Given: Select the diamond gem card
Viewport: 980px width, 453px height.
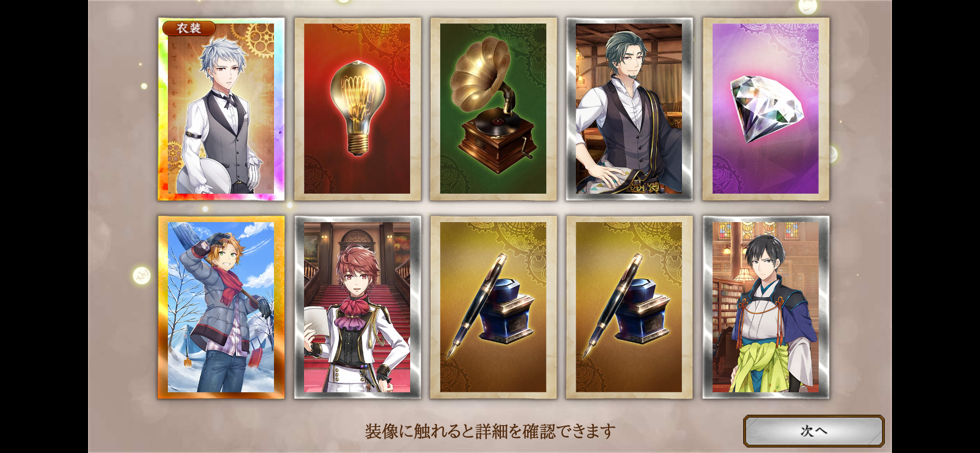Looking at the screenshot, I should pyautogui.click(x=766, y=109).
